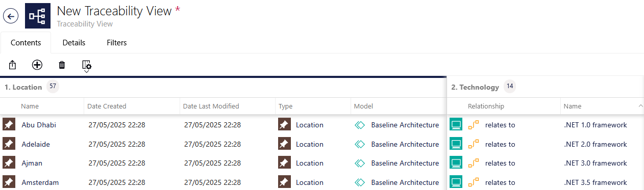Click the pin icon for Amsterdam row

(9, 182)
